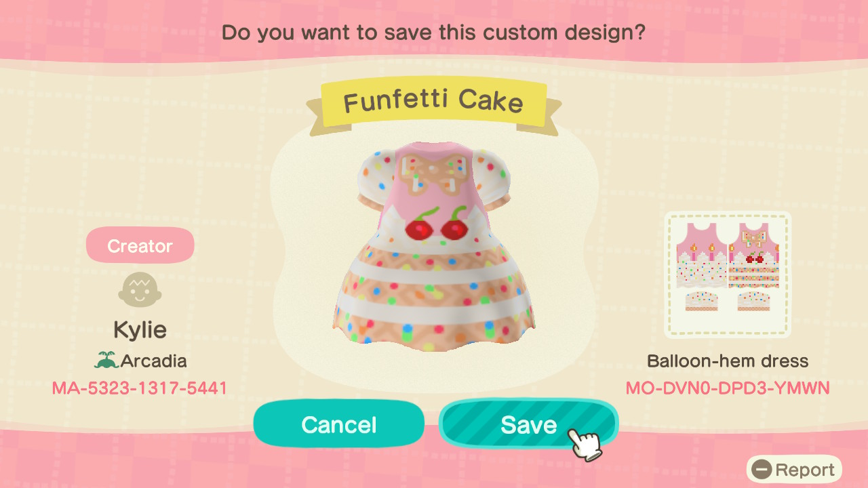868x488 pixels.
Task: Click the creator face avatar icon
Action: [140, 291]
